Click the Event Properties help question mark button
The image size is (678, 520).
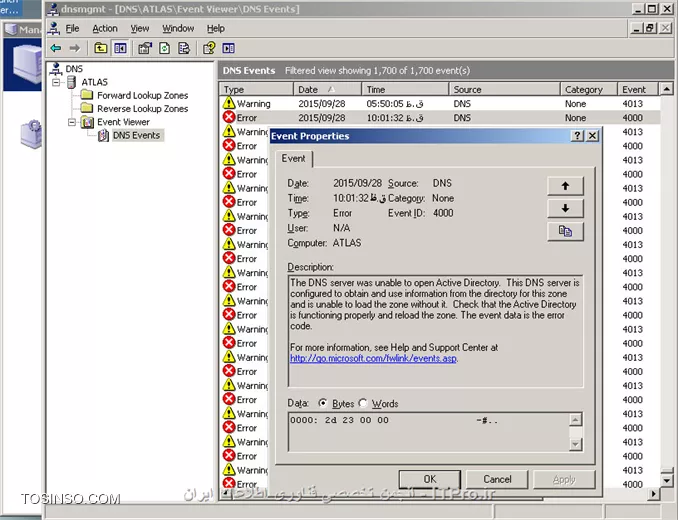click(x=577, y=136)
